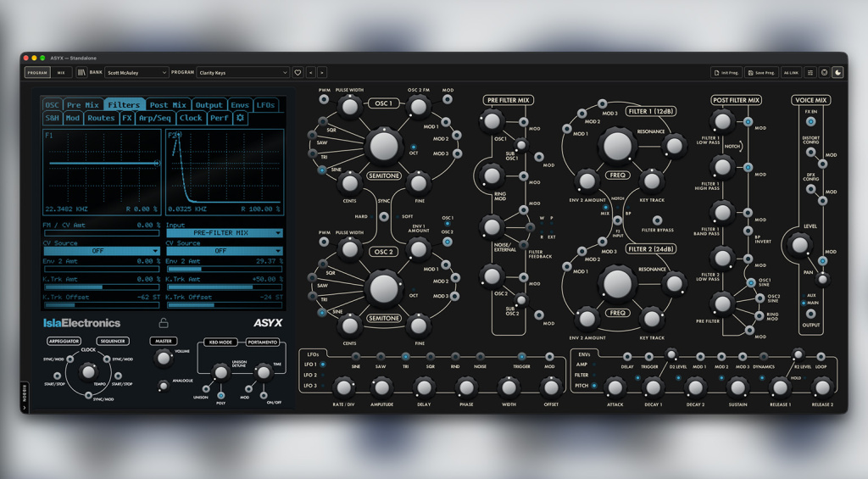The height and width of the screenshot is (479, 868).
Task: Click the Clock Tempo knob
Action: coord(88,371)
